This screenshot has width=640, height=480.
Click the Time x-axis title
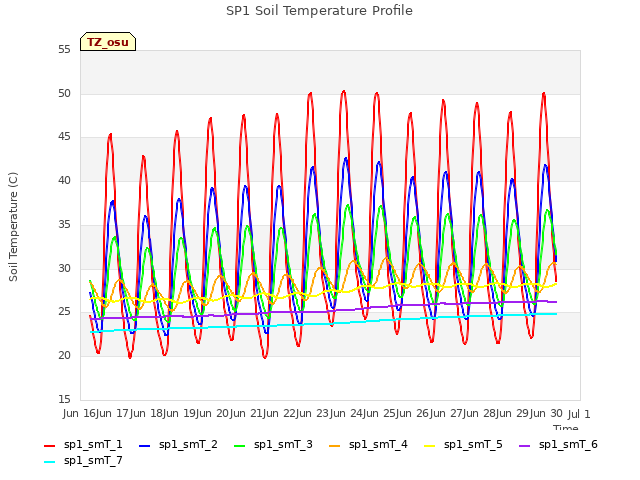point(566,427)
